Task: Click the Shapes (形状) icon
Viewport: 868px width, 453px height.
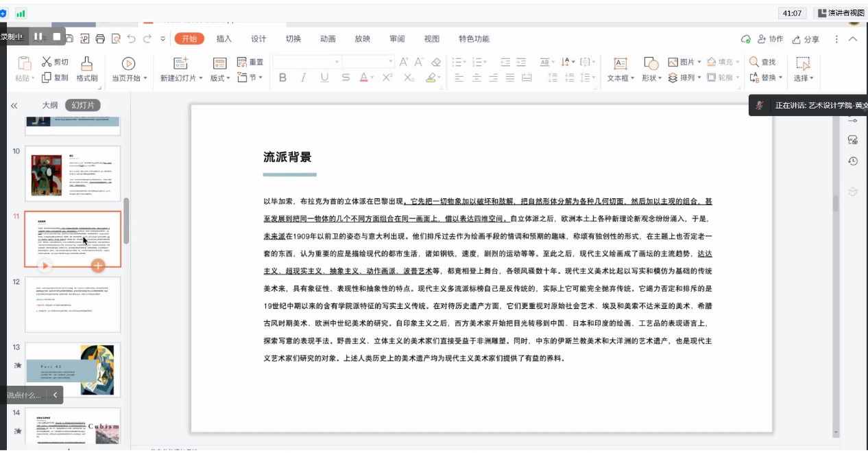Action: [651, 64]
